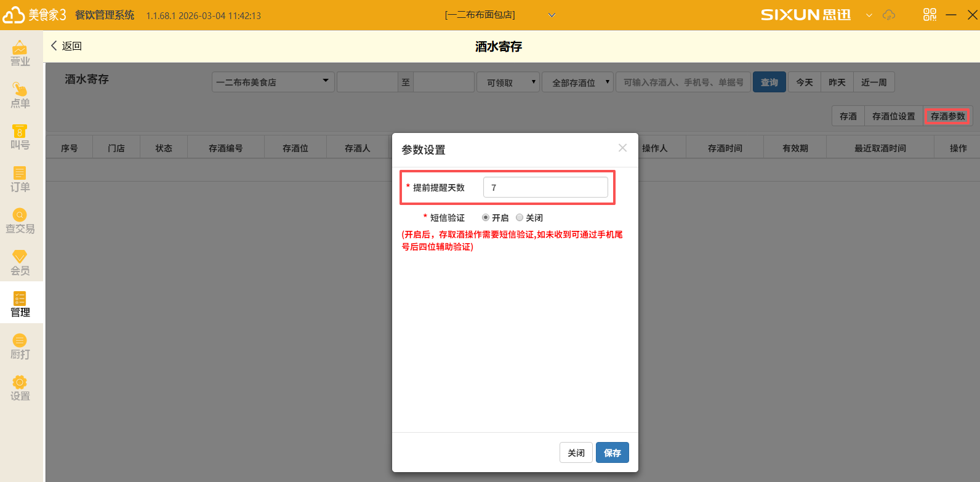The height and width of the screenshot is (482, 980).
Task: Open the 会员 member icon
Action: click(x=20, y=262)
